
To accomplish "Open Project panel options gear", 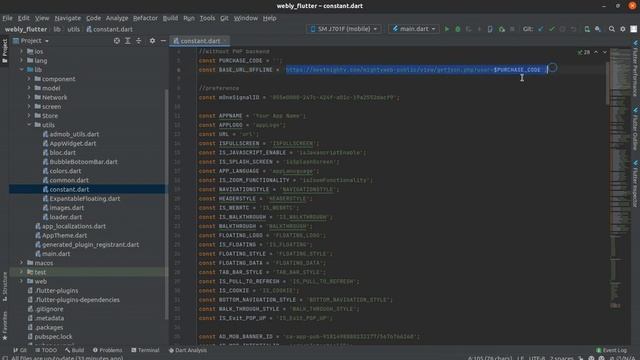I will (152, 41).
